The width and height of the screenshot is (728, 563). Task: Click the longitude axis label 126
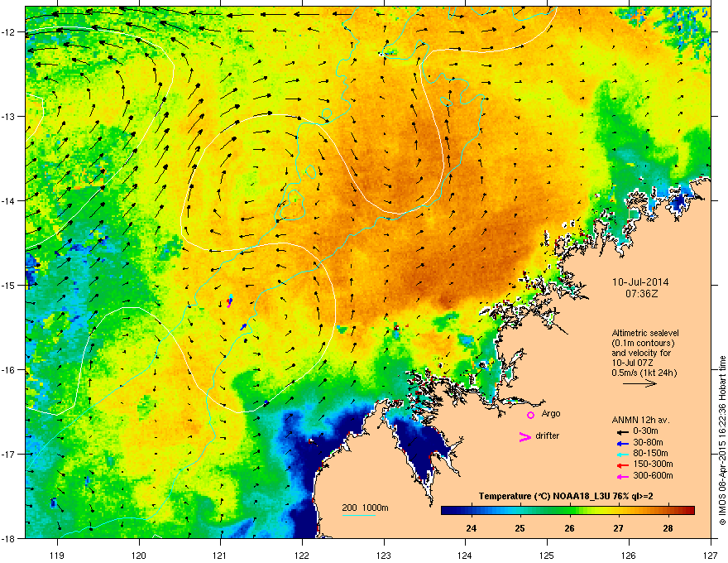tap(629, 555)
